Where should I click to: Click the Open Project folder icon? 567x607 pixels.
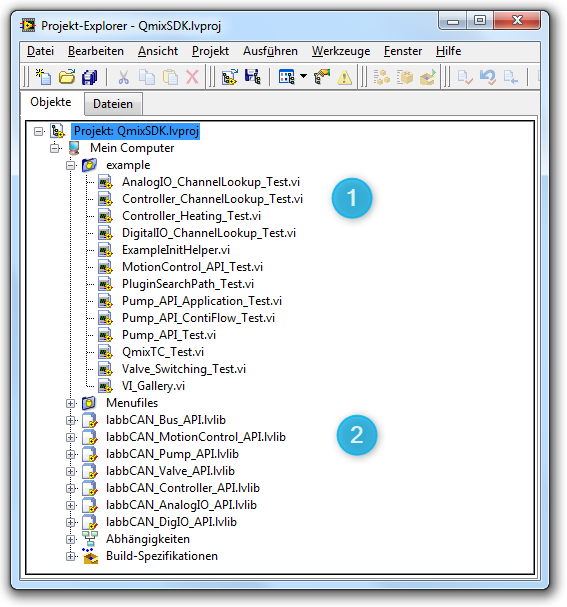[x=67, y=77]
